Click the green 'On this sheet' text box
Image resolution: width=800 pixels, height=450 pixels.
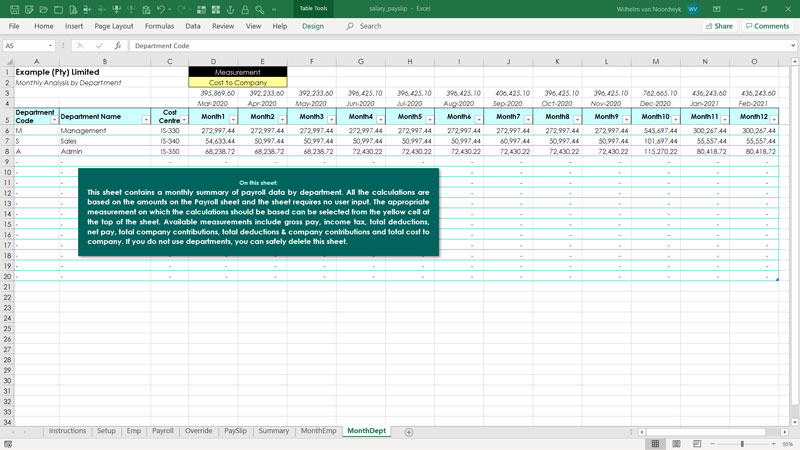tap(258, 212)
